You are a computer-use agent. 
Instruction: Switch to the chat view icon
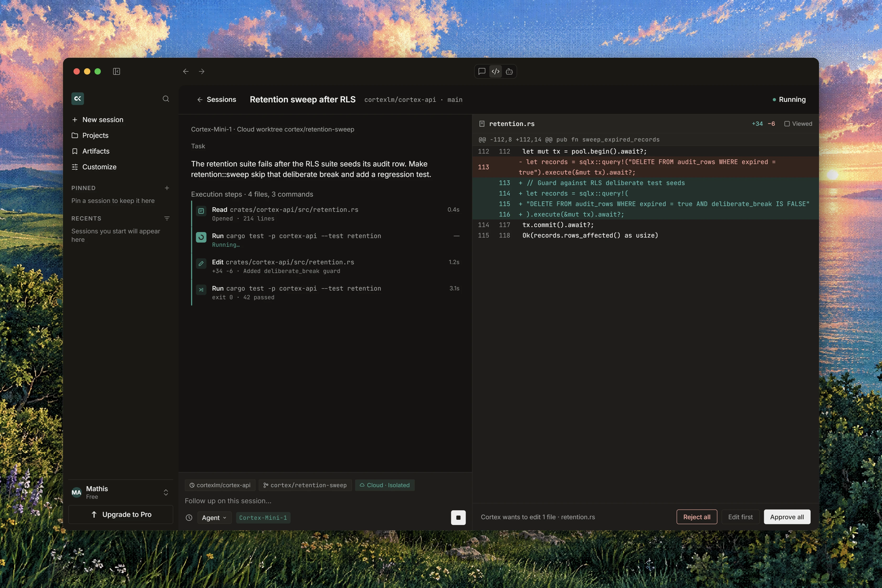tap(482, 71)
